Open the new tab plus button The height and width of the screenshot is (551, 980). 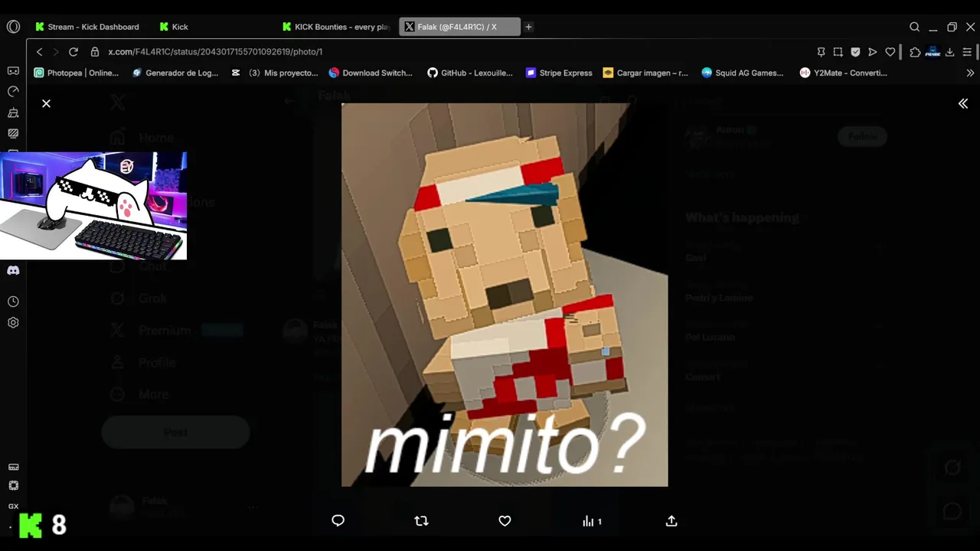pyautogui.click(x=528, y=27)
